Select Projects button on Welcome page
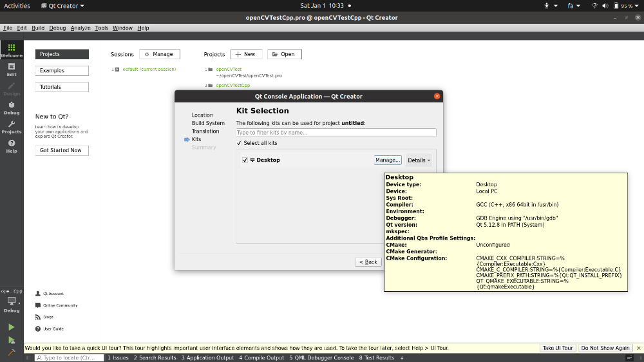The width and height of the screenshot is (644, 362). (62, 54)
